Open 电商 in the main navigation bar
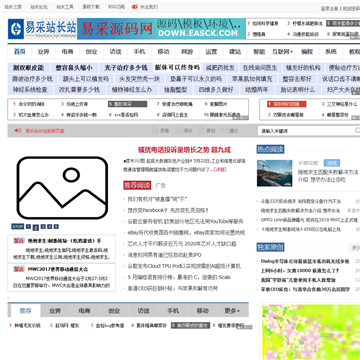Viewport: 360px width, 360px height. coord(67,52)
